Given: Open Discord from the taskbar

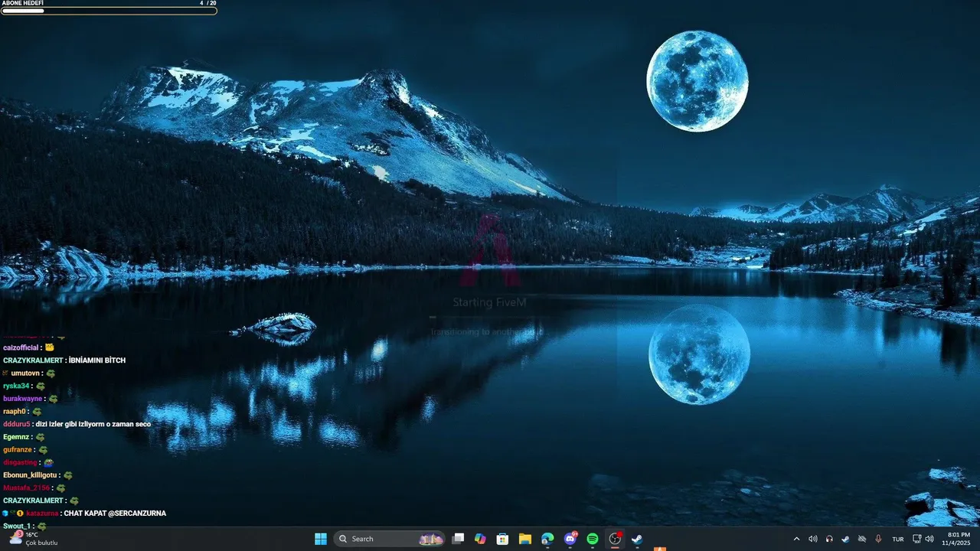Looking at the screenshot, I should [x=570, y=539].
